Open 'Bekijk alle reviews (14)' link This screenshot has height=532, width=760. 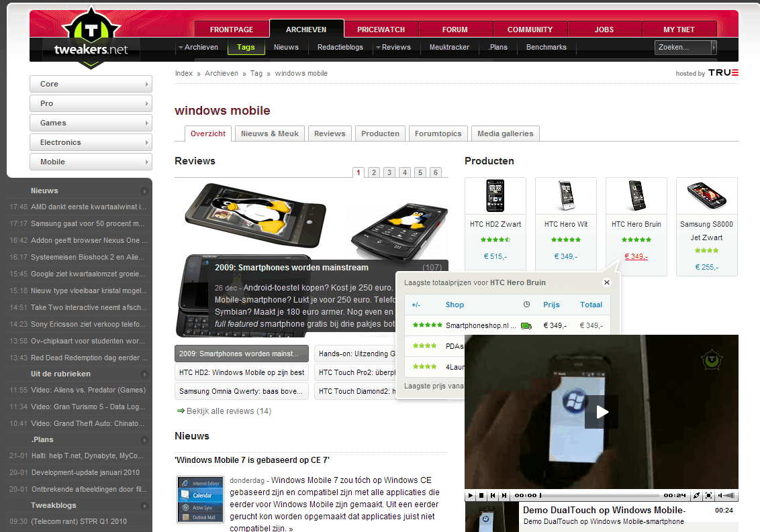coord(229,411)
